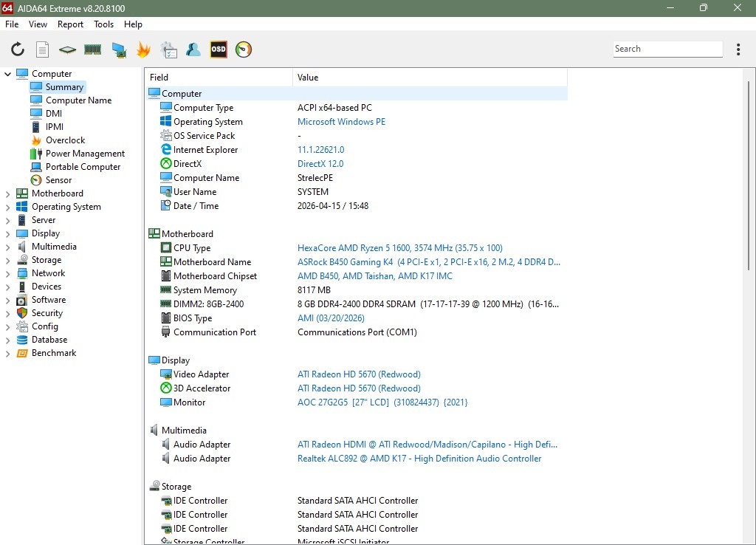This screenshot has width=756, height=545.
Task: Expand the Benchmark tree node
Action: 7,353
